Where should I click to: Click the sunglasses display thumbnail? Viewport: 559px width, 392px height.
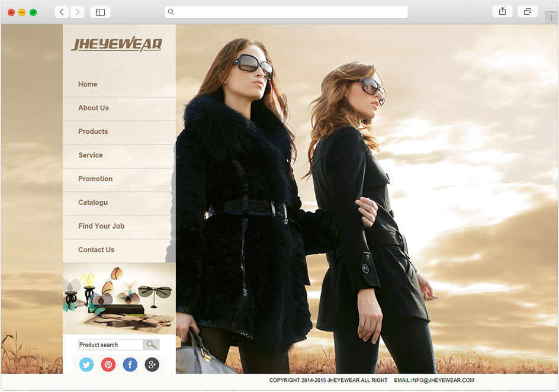coord(119,298)
